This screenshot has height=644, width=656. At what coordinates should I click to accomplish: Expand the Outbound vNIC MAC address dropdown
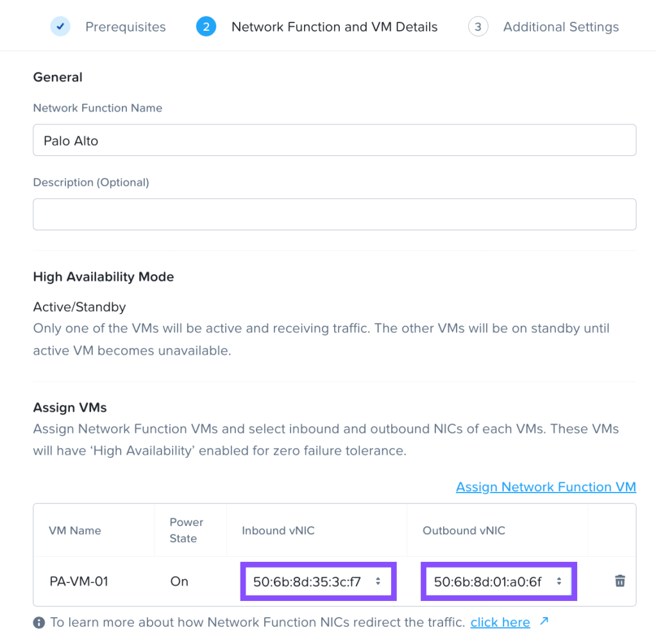click(499, 582)
